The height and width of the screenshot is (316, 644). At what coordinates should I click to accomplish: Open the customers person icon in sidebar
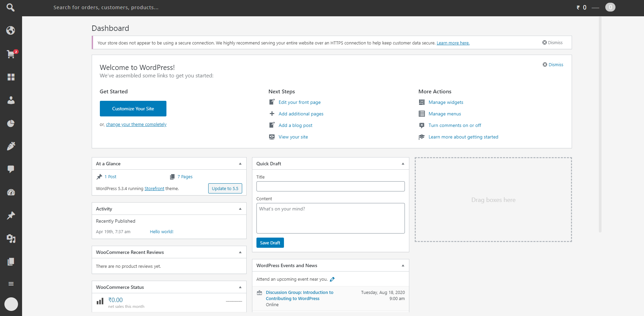11,100
